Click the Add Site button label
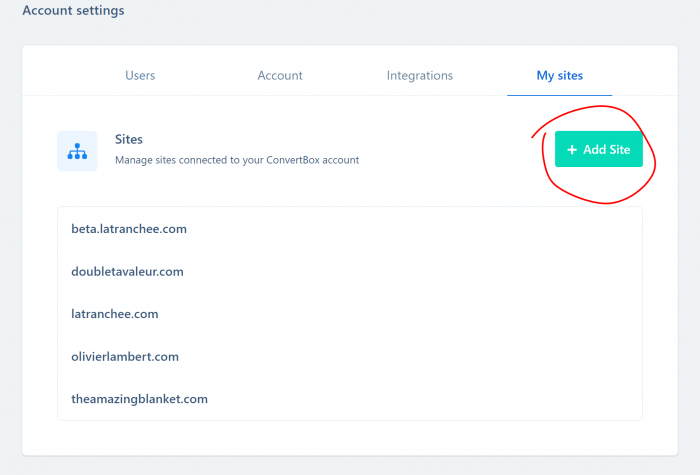700x475 pixels. coord(607,150)
